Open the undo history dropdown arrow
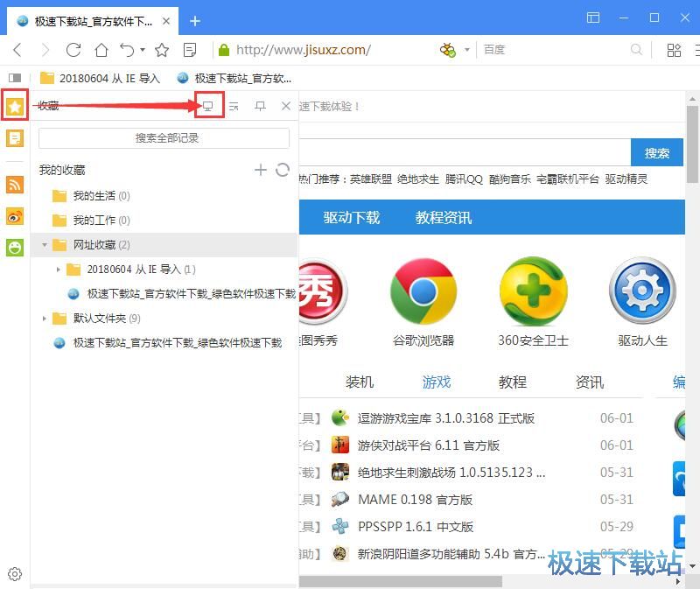Viewport: 700px width, 589px height. click(143, 50)
